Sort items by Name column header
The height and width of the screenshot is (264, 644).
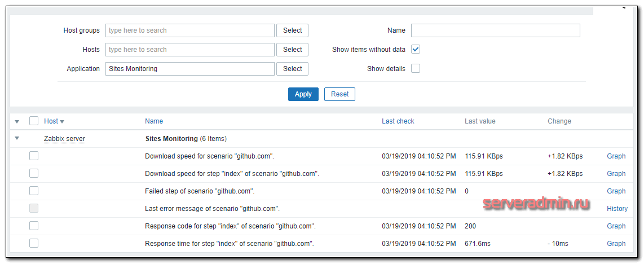[x=153, y=121]
